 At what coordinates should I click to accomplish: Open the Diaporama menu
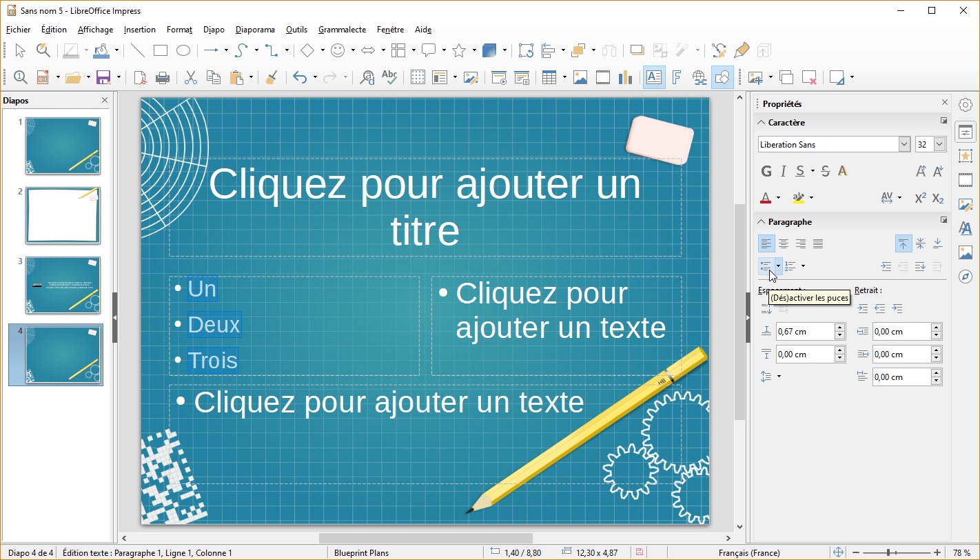tap(255, 30)
